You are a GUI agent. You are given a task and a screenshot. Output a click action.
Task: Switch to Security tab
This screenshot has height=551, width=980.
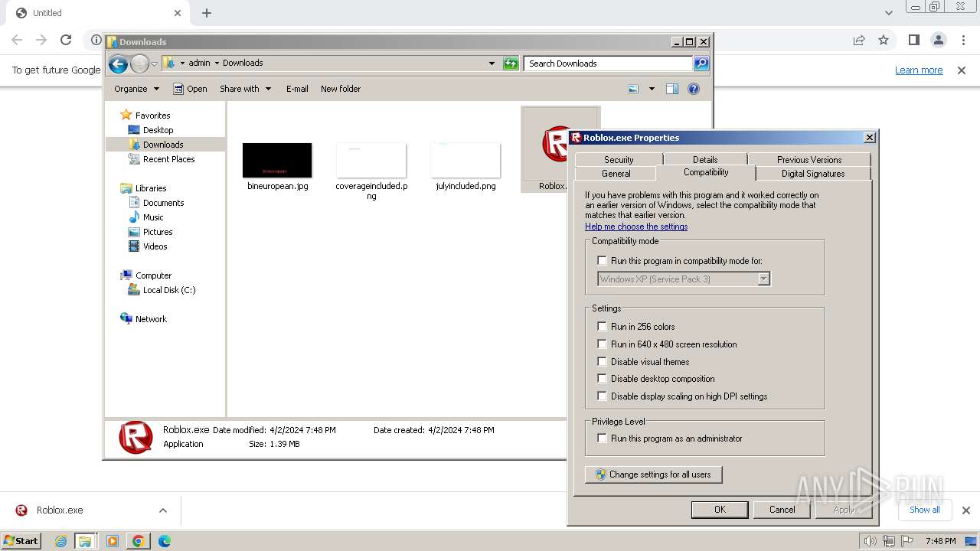(x=619, y=159)
